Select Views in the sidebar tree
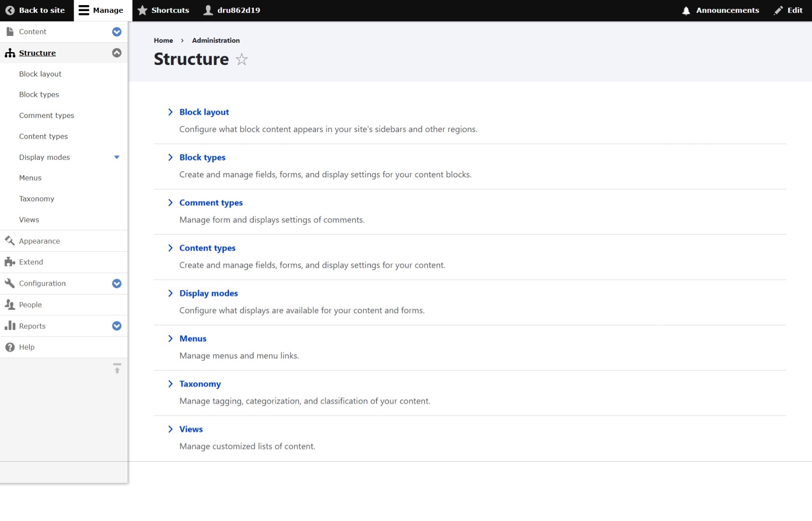 tap(29, 220)
